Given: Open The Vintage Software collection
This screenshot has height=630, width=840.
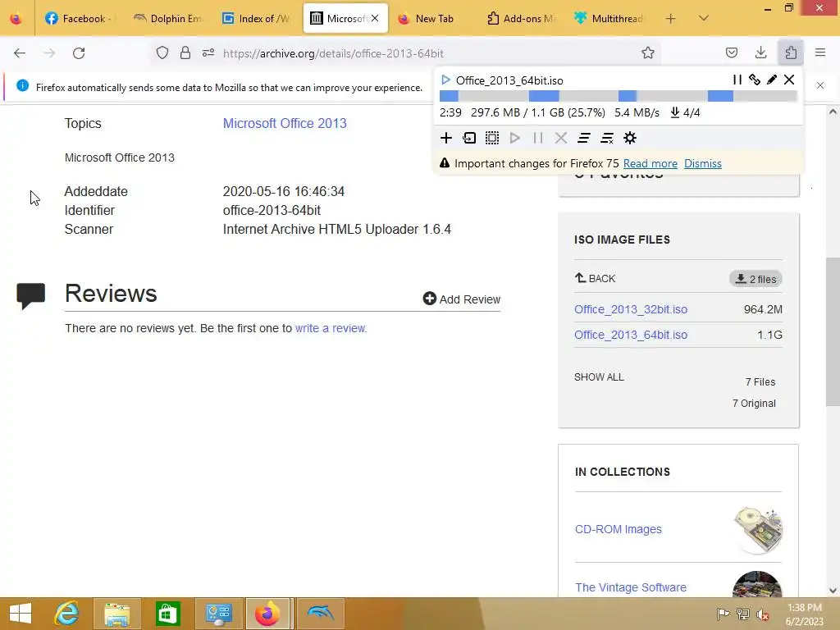Looking at the screenshot, I should point(631,587).
